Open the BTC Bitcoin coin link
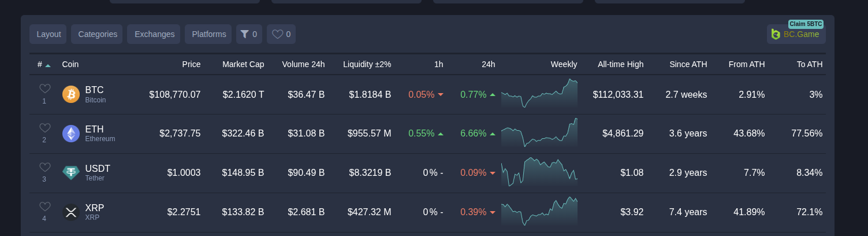Viewport: 868px width, 236px height. click(95, 94)
